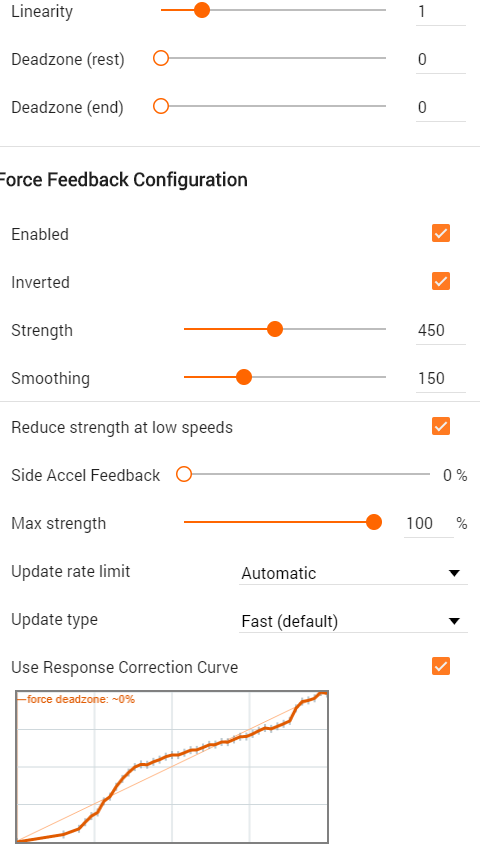Click the Fast (default) dropdown arrow
Viewport: 480px width, 853px height.
[454, 621]
